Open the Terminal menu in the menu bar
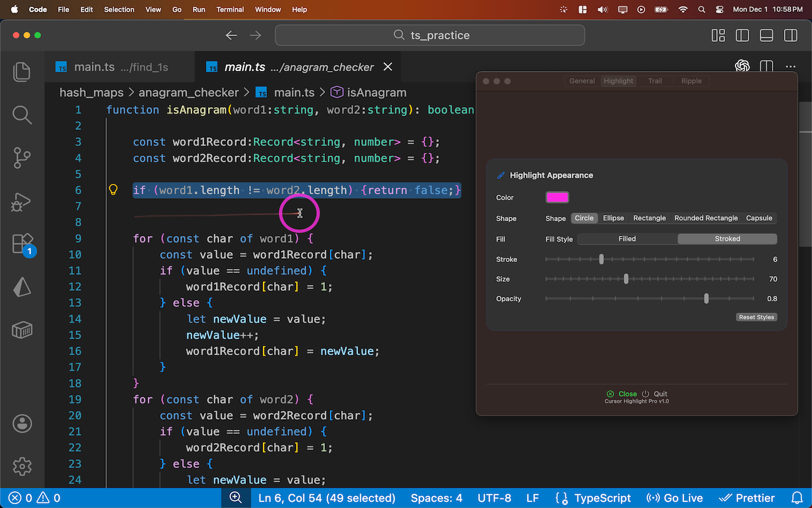The height and width of the screenshot is (508, 812). (230, 10)
